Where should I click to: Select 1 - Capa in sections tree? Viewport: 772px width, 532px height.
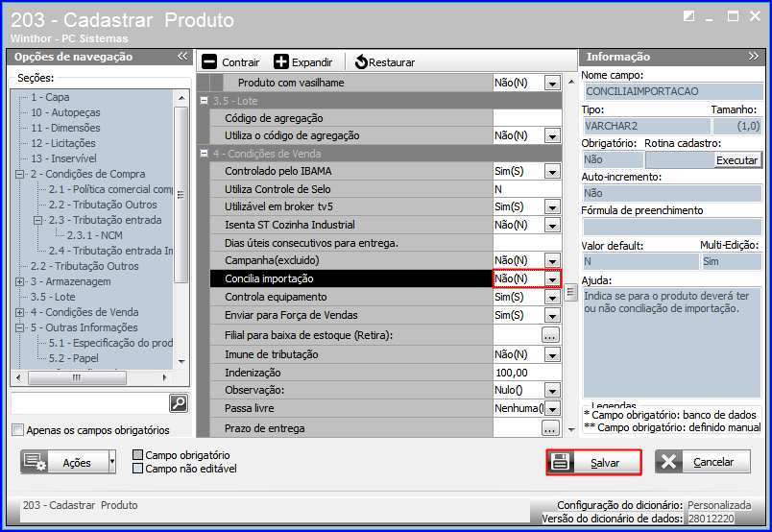[50, 97]
